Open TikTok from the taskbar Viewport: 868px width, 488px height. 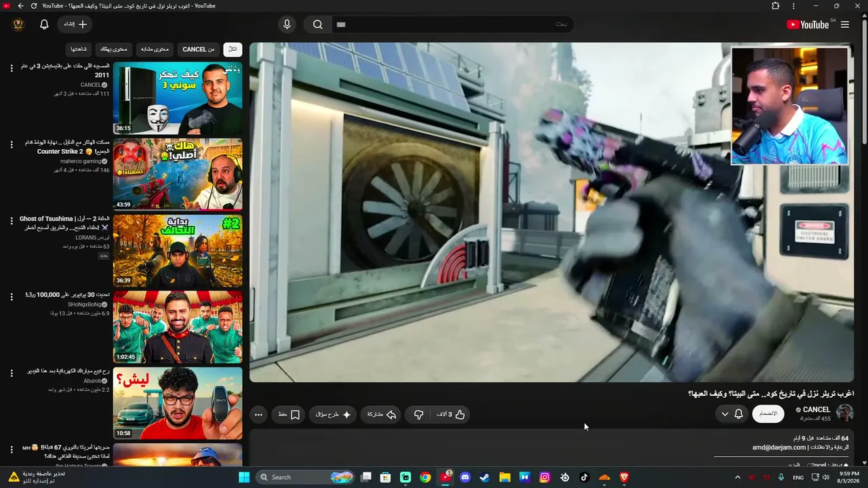click(x=585, y=477)
